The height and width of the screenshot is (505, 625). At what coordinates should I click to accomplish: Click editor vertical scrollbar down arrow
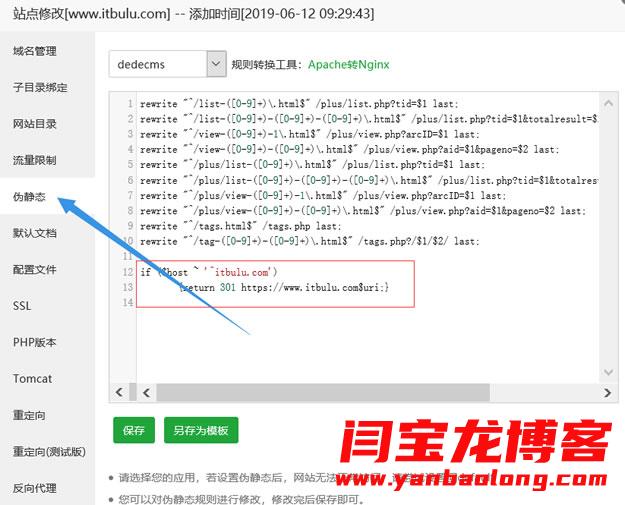coord(608,372)
